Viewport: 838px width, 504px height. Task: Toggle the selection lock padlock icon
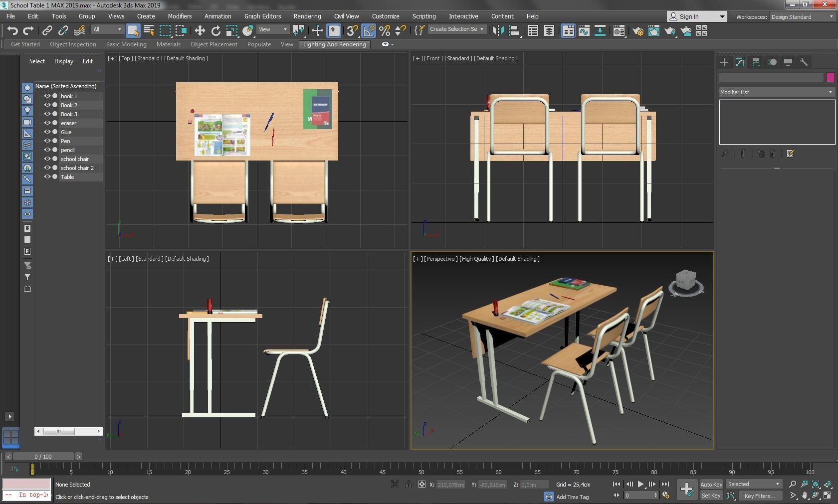coord(409,485)
